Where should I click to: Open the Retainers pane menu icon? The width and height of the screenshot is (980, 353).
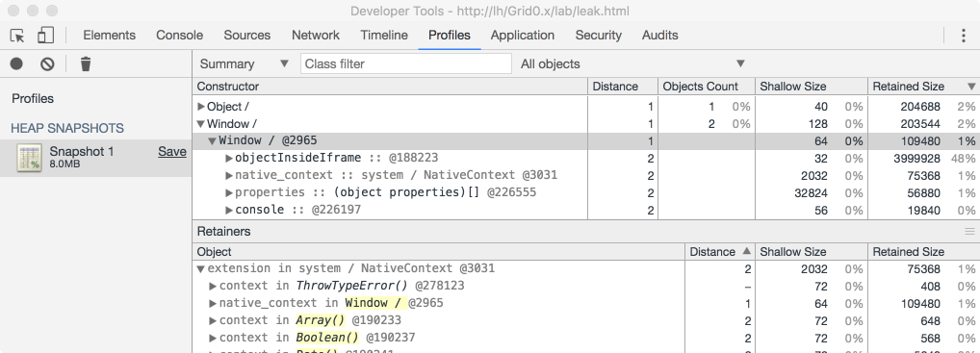point(969,231)
